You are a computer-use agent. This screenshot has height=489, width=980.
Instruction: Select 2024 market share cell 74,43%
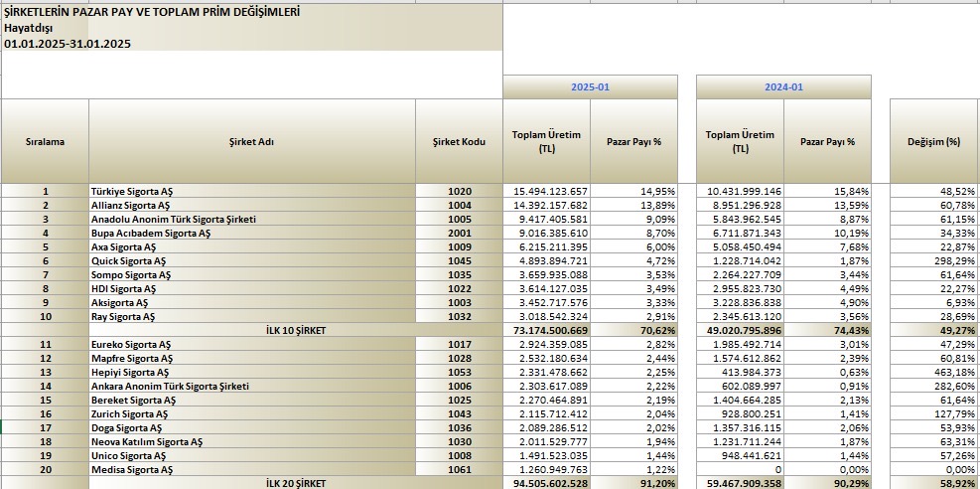(827, 330)
